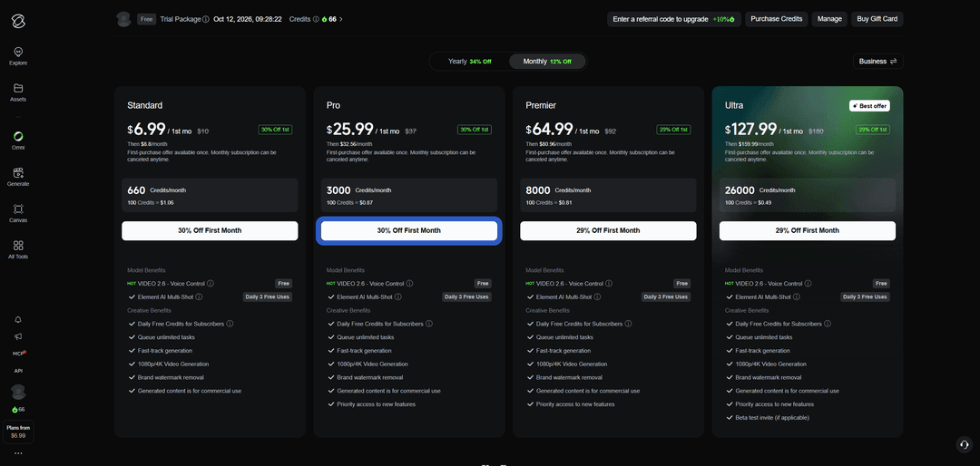Click the sidebar credit balance showing 66
Image resolution: width=980 pixels, height=466 pixels.
[x=18, y=409]
